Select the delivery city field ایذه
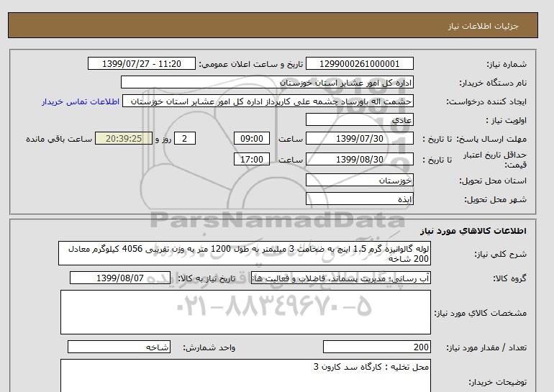554x392 pixels. 359,199
